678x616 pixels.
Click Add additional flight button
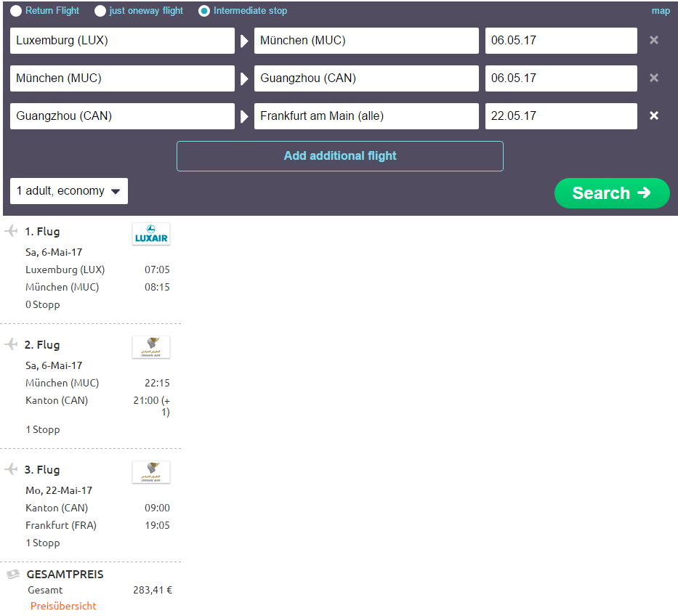point(340,156)
